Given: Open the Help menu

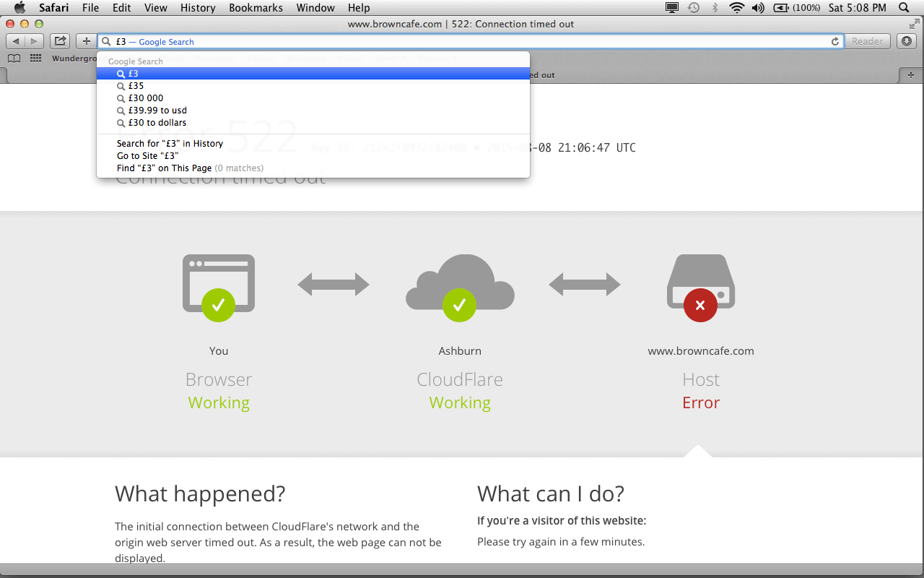Looking at the screenshot, I should point(359,7).
